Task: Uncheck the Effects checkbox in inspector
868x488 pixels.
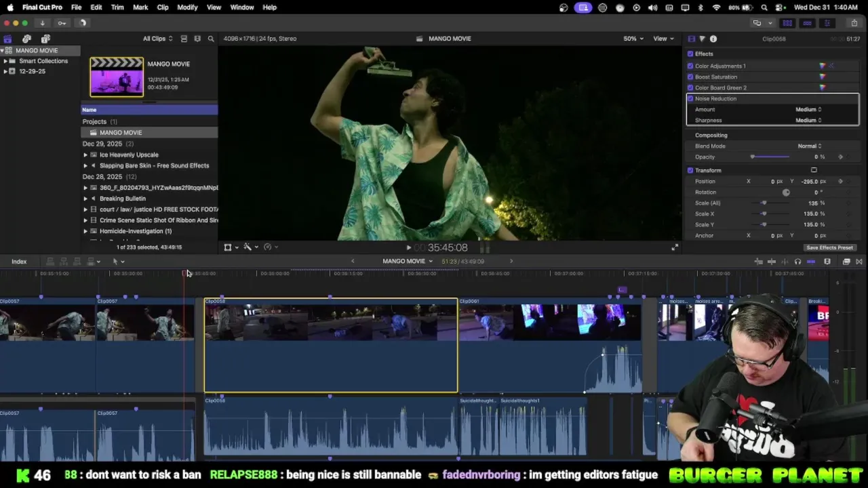Action: pos(690,54)
